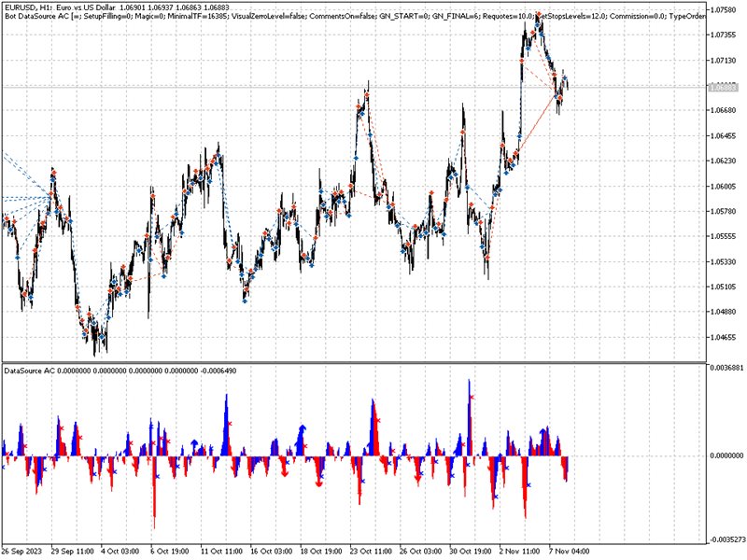The width and height of the screenshot is (747, 560).
Task: Click the 7 Nov 04:00 time label
Action: pos(570,551)
